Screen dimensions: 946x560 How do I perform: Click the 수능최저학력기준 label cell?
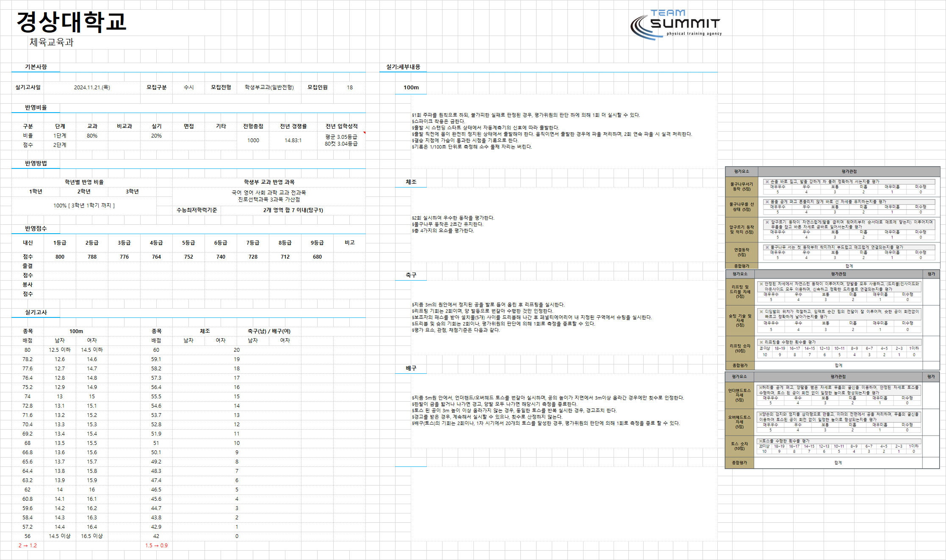tap(197, 210)
